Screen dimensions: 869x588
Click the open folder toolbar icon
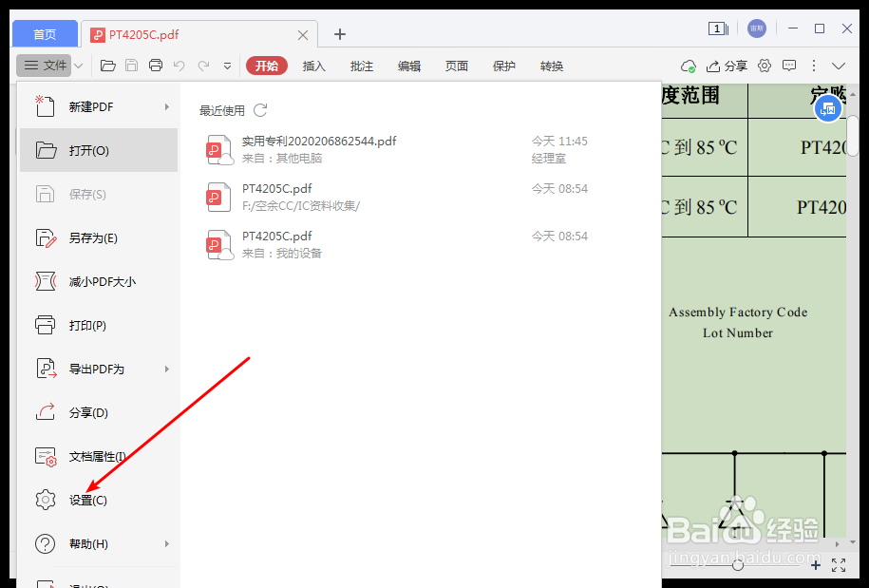[x=108, y=66]
